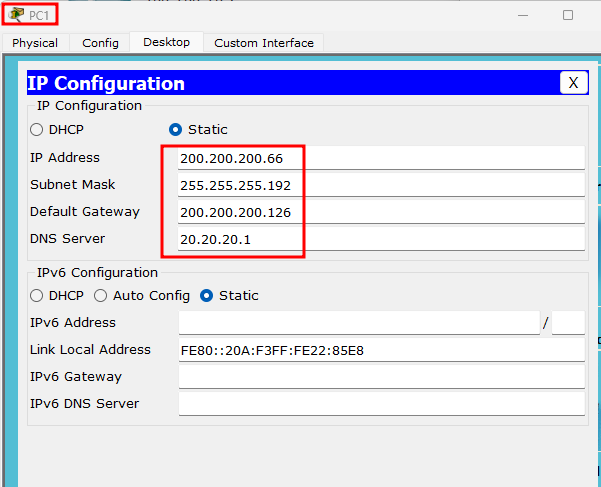Viewport: 601px width, 487px height.
Task: Click the Subnet Mask field 255.255.255.192
Action: 381,185
